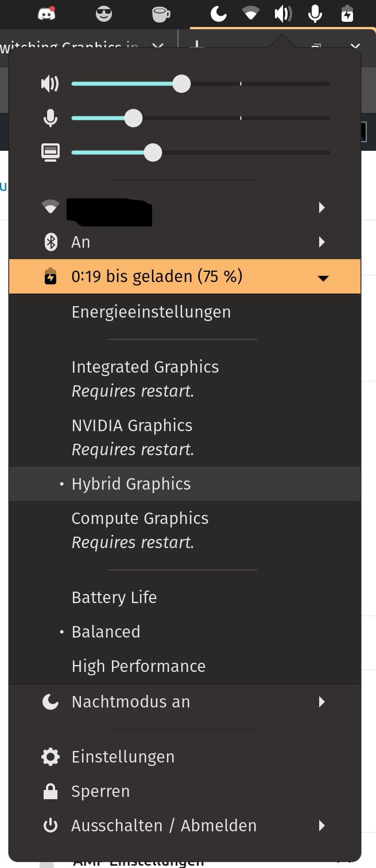Click the speaker icon in the menu panel
This screenshot has width=376, height=868.
51,84
